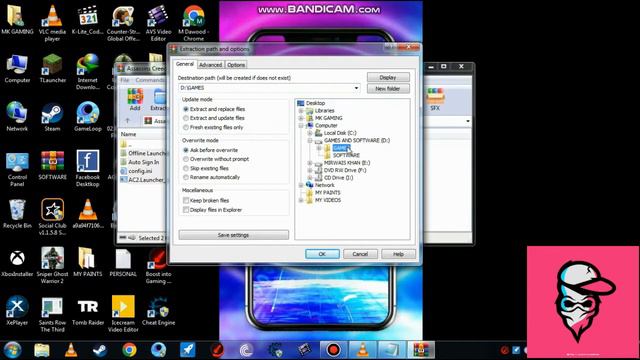Image resolution: width=640 pixels, height=360 pixels.
Task: Launch GameLoop from the desktop
Action: [87, 117]
